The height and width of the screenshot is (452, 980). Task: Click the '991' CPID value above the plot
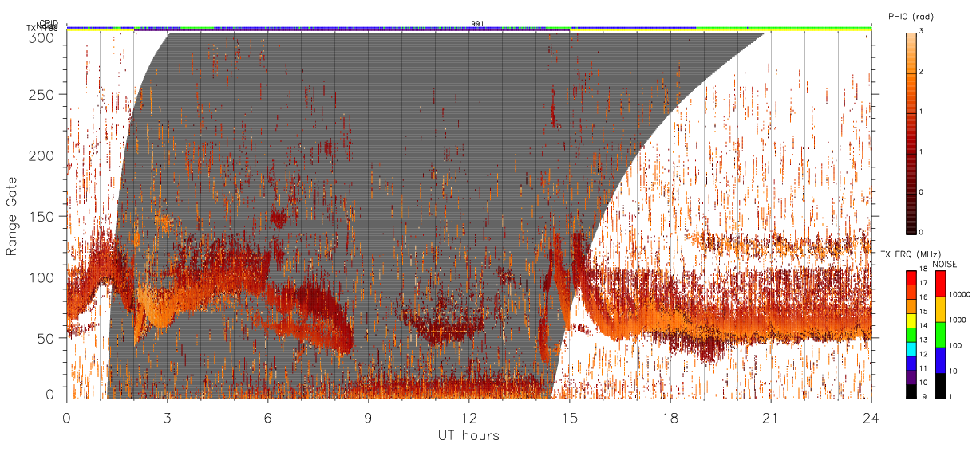click(477, 23)
